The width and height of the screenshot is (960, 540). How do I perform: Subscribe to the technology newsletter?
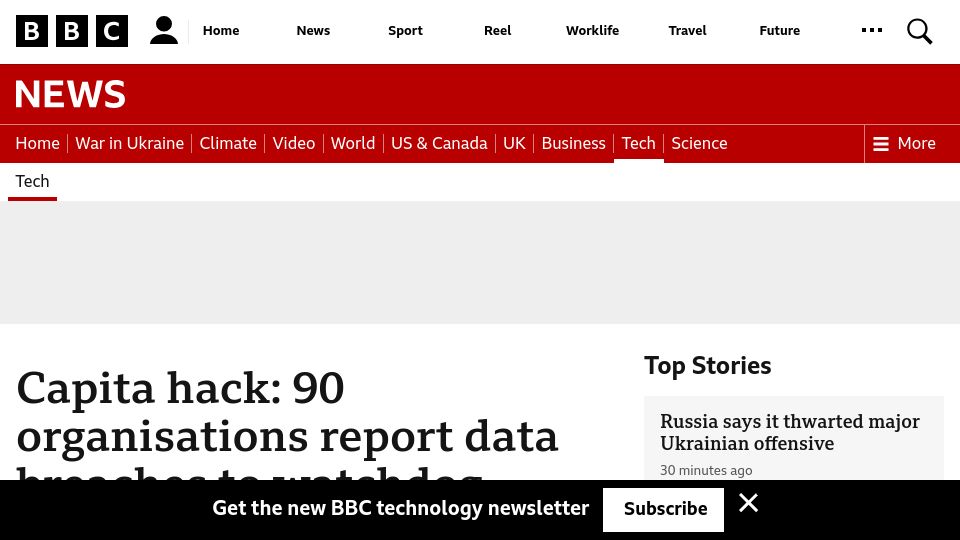pos(663,509)
